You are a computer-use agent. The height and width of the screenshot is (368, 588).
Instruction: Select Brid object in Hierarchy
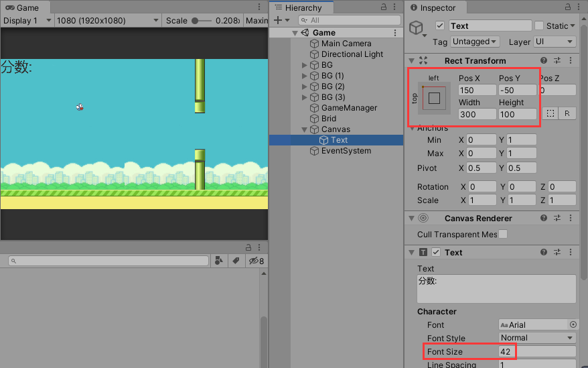(x=329, y=119)
